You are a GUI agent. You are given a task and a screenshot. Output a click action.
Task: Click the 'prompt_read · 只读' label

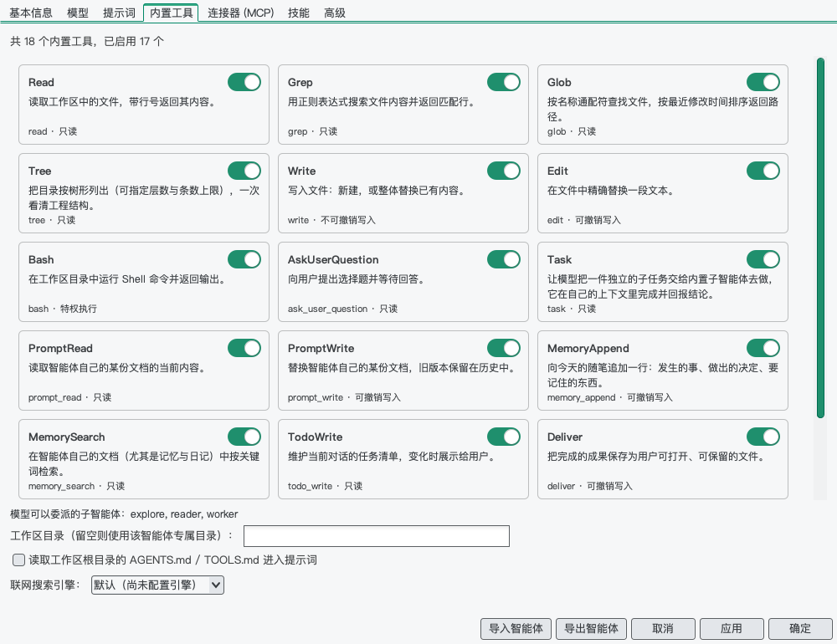[x=70, y=397]
